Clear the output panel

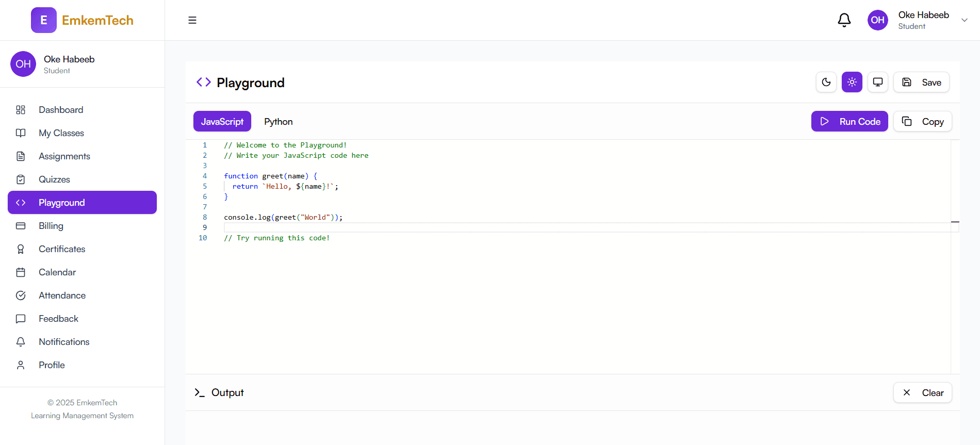(x=922, y=393)
